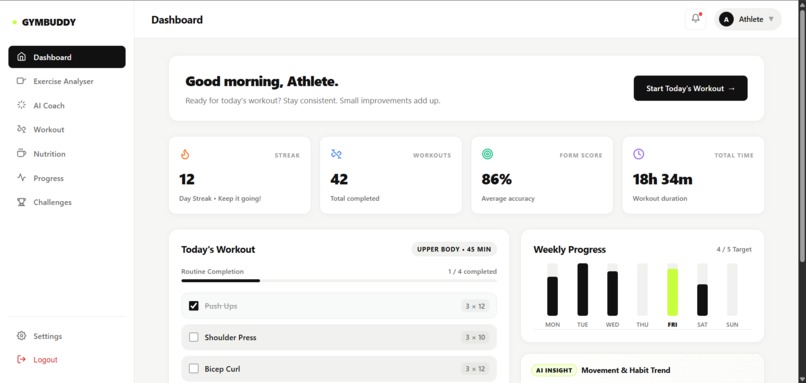
Task: Click the SAT bar in weekly chart
Action: tap(702, 300)
